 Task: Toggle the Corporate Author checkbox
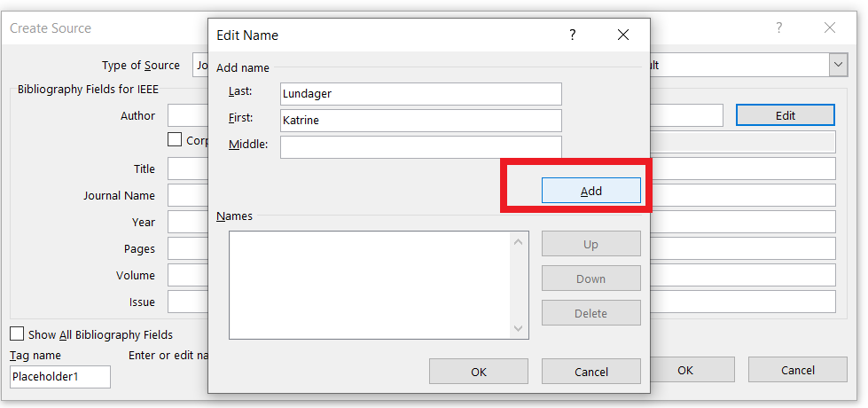(x=175, y=139)
